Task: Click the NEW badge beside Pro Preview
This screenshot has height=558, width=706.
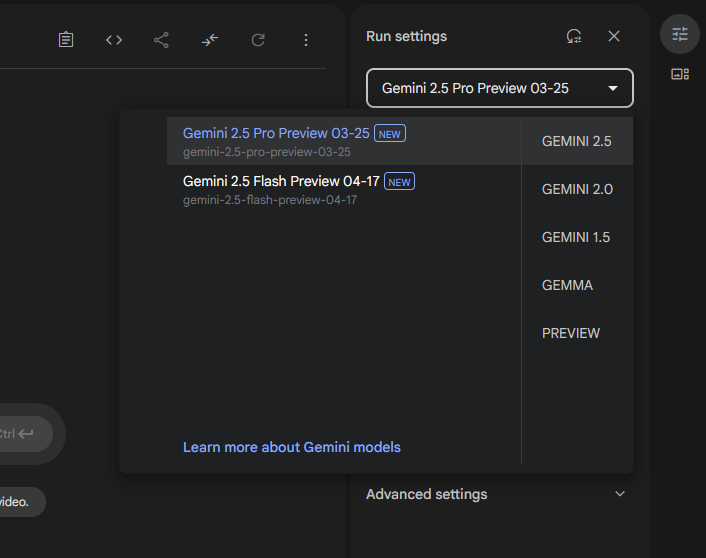Action: coord(390,133)
